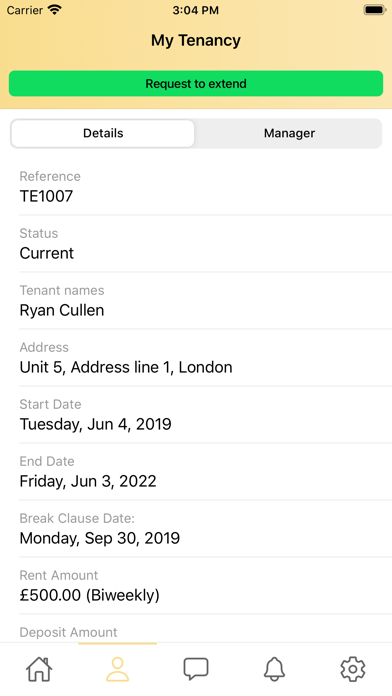Open settings gear icon
Screen dimensions: 392x696
(x=352, y=669)
